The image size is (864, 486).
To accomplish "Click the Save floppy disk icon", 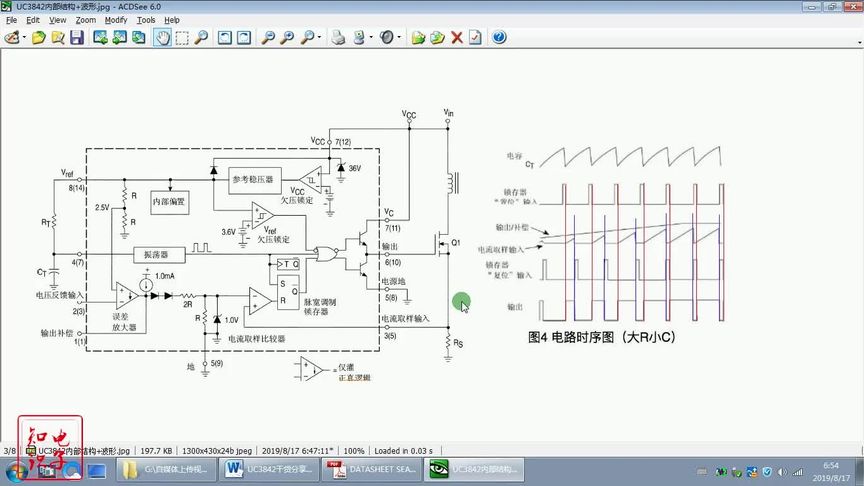I will coord(77,37).
